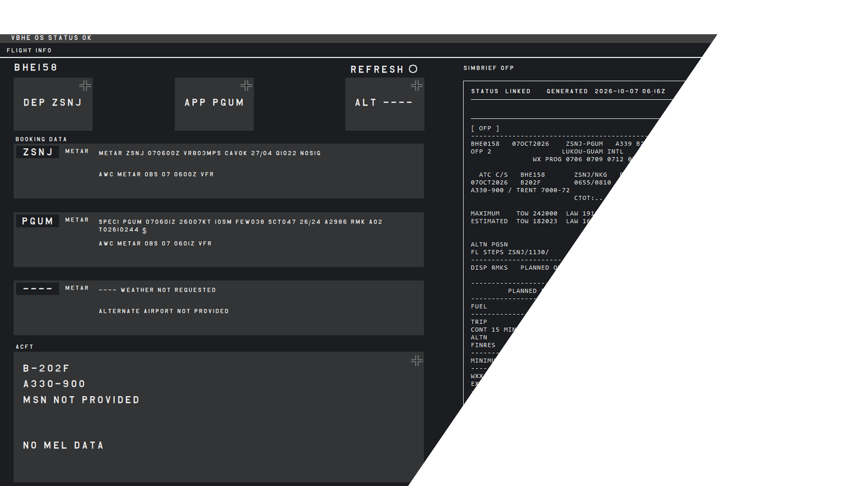Click the BOOKING DATA label
868x486 pixels.
tap(41, 139)
